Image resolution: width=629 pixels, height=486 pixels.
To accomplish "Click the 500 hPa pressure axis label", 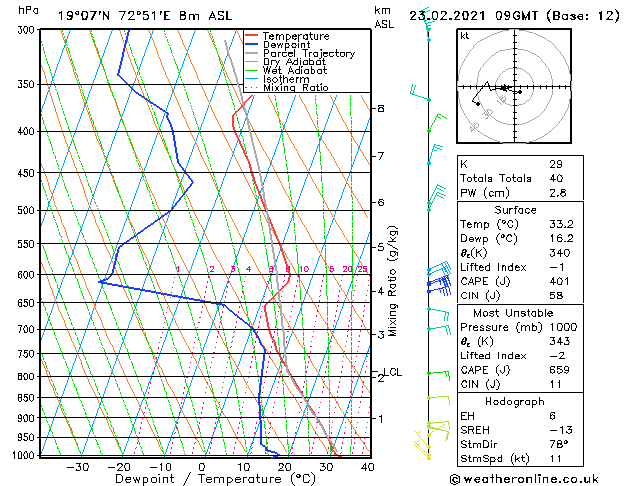I will pyautogui.click(x=26, y=210).
